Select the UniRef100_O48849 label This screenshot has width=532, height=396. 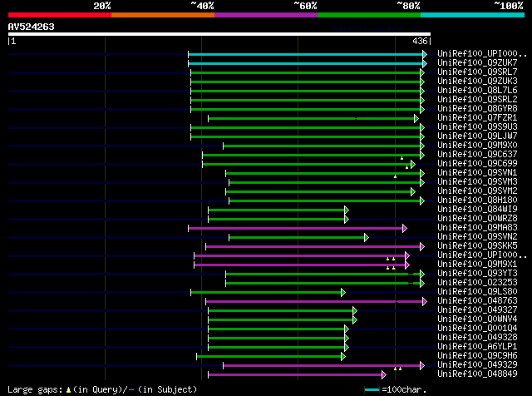click(477, 374)
